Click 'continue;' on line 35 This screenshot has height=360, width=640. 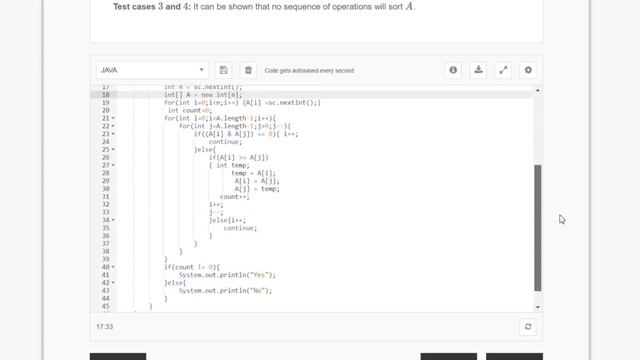click(x=240, y=228)
